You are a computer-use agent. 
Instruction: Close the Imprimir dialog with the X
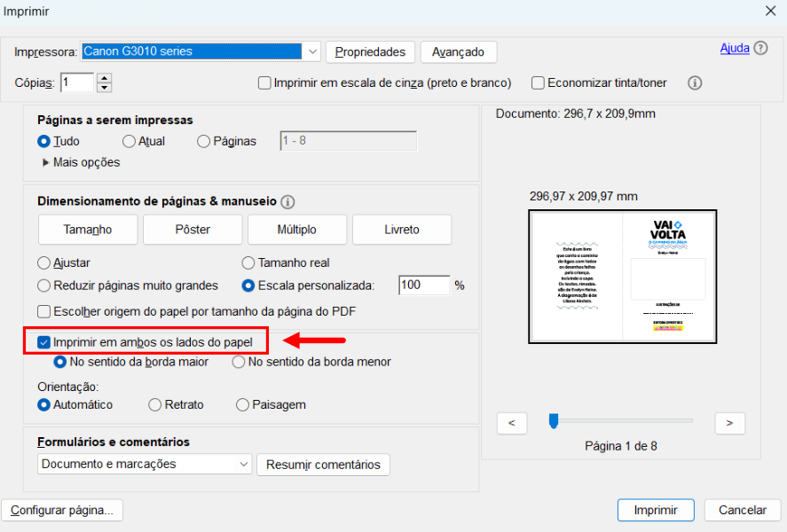pos(769,12)
